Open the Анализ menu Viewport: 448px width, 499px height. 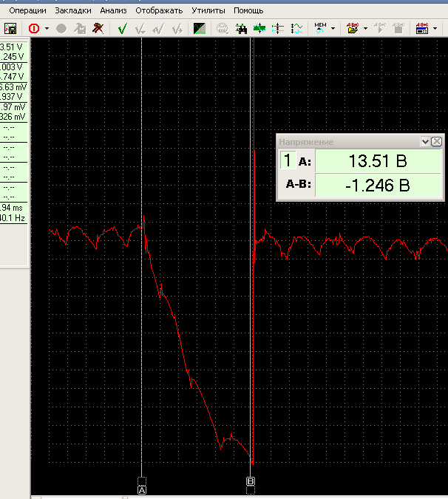click(x=113, y=11)
